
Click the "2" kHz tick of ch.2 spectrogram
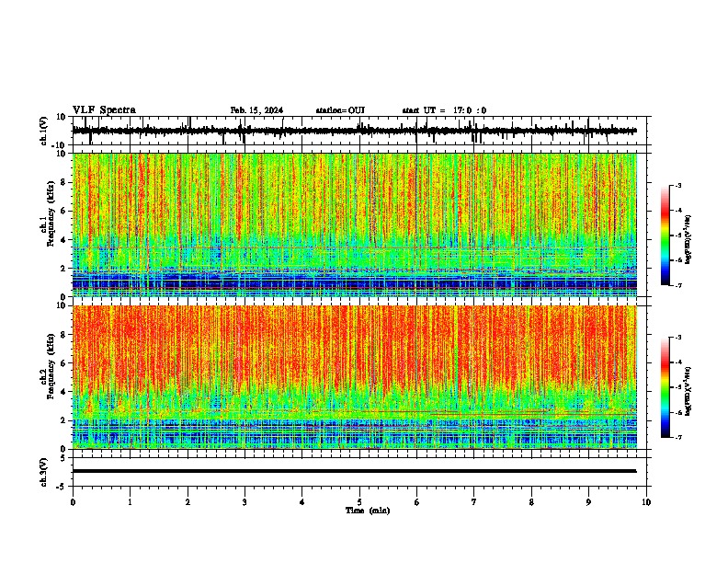(x=63, y=420)
